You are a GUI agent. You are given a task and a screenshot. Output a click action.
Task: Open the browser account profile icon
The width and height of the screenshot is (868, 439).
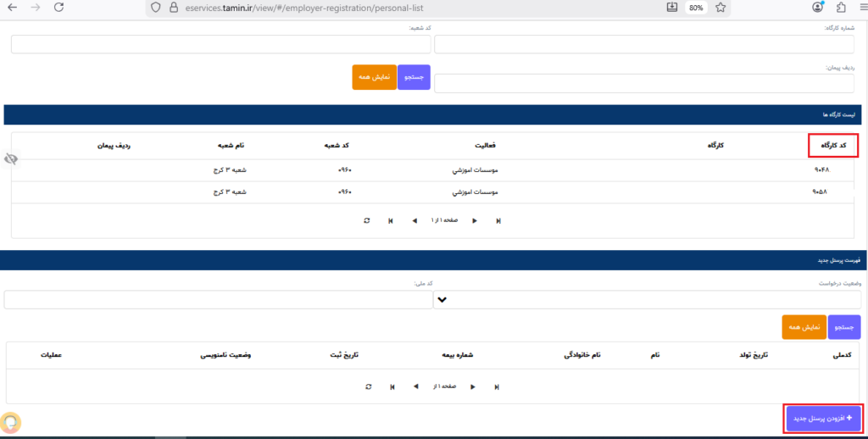click(x=818, y=7)
